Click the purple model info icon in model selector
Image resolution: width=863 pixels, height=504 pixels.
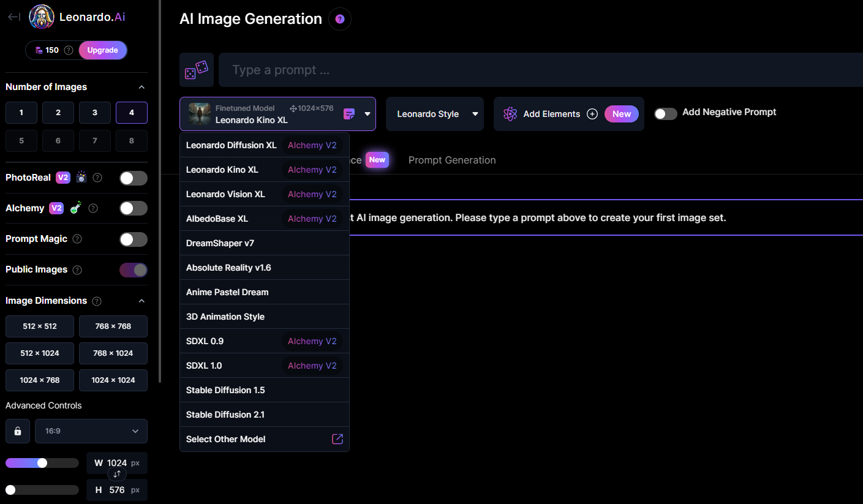click(x=349, y=114)
